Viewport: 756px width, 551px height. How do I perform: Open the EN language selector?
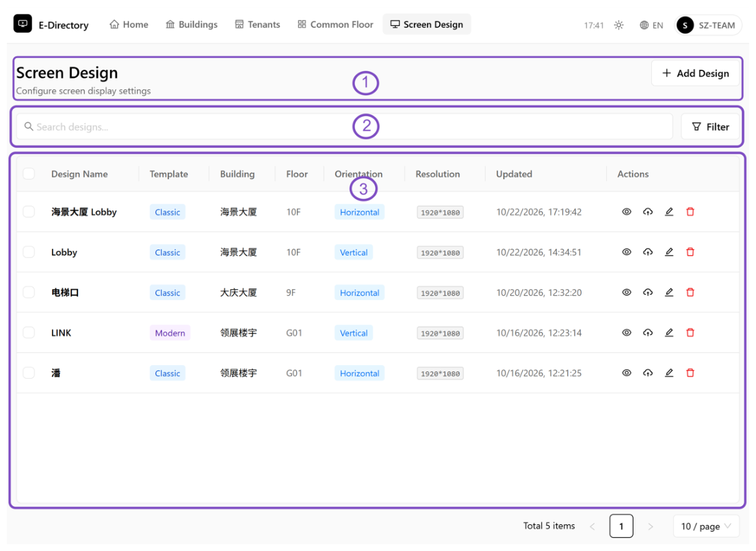coord(651,25)
